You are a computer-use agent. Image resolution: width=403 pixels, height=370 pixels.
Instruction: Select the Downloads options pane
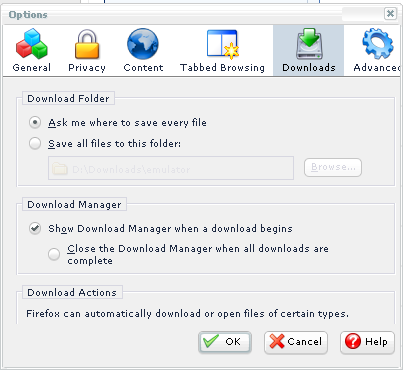coord(309,50)
